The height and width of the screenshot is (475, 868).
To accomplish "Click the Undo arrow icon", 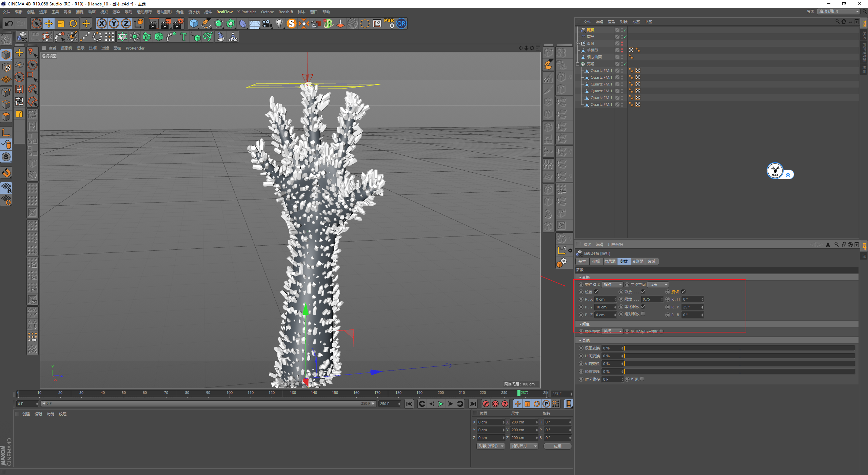I will (x=9, y=23).
